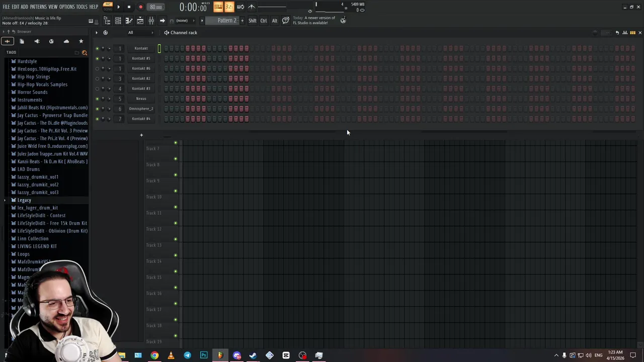
Task: Open Steam from the taskbar
Action: tap(253, 355)
